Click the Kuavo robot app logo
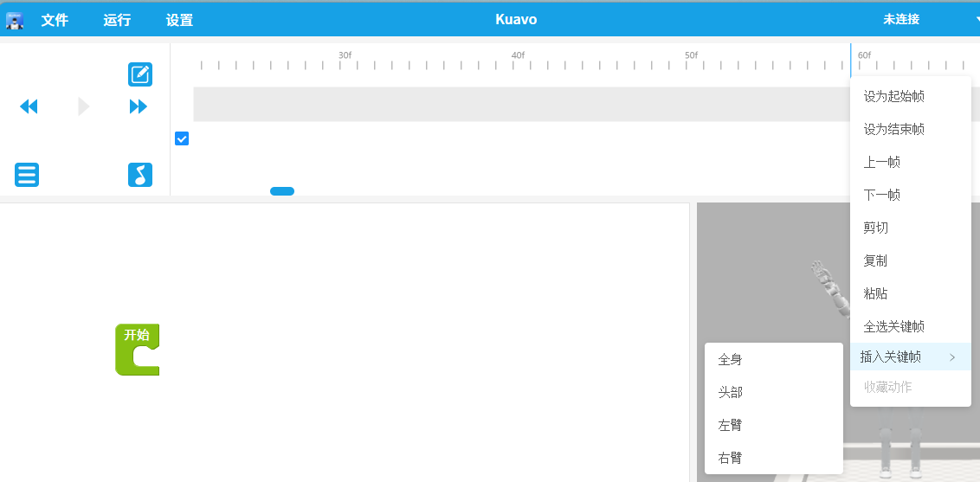The width and height of the screenshot is (980, 482). pyautogui.click(x=15, y=20)
